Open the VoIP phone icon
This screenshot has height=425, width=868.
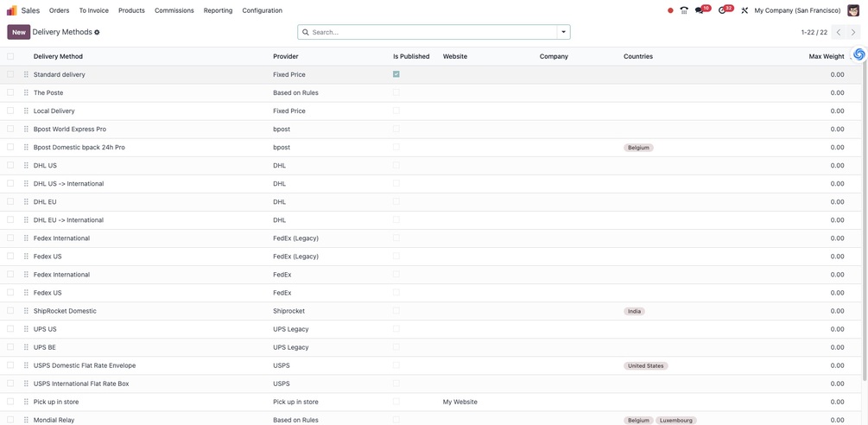coord(684,10)
